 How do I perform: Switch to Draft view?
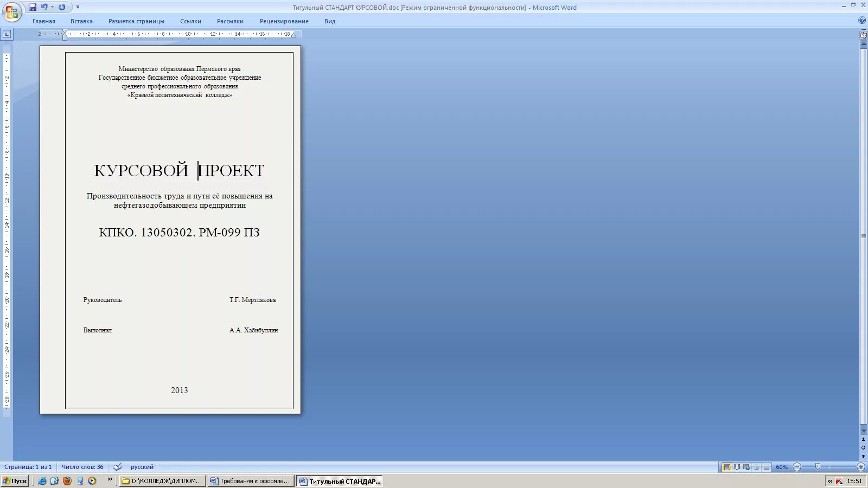[766, 467]
